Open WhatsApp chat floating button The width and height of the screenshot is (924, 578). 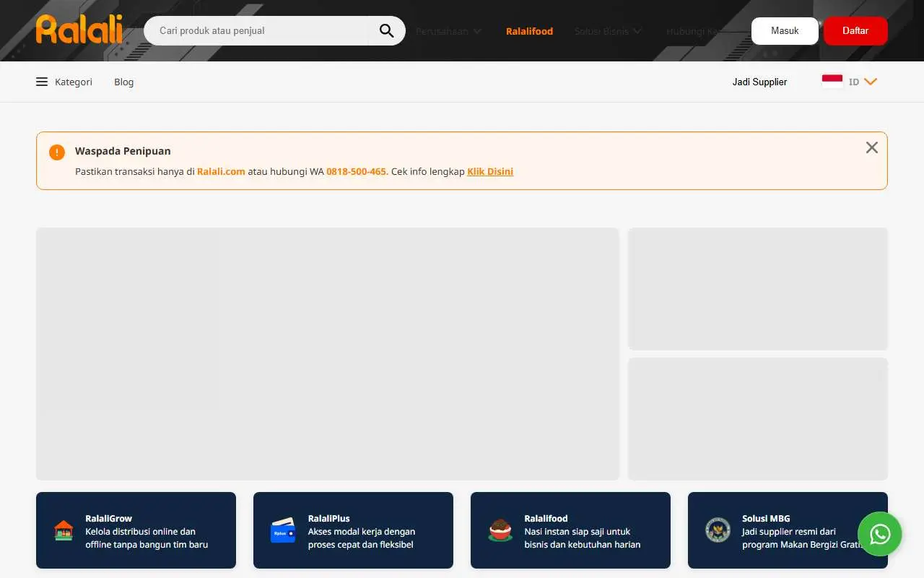[880, 534]
